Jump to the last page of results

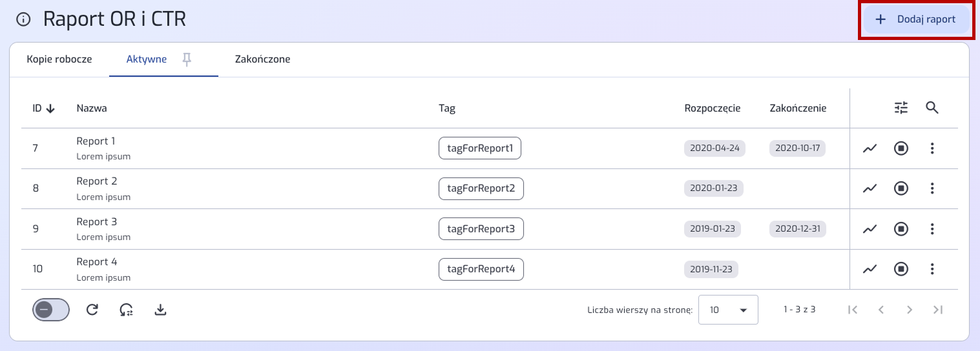[x=938, y=310]
